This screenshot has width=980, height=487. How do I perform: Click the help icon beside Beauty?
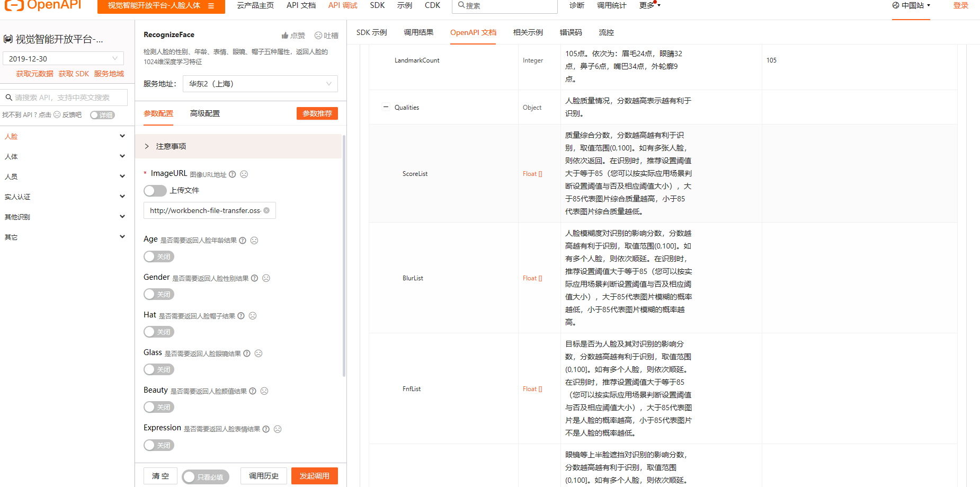coord(253,391)
